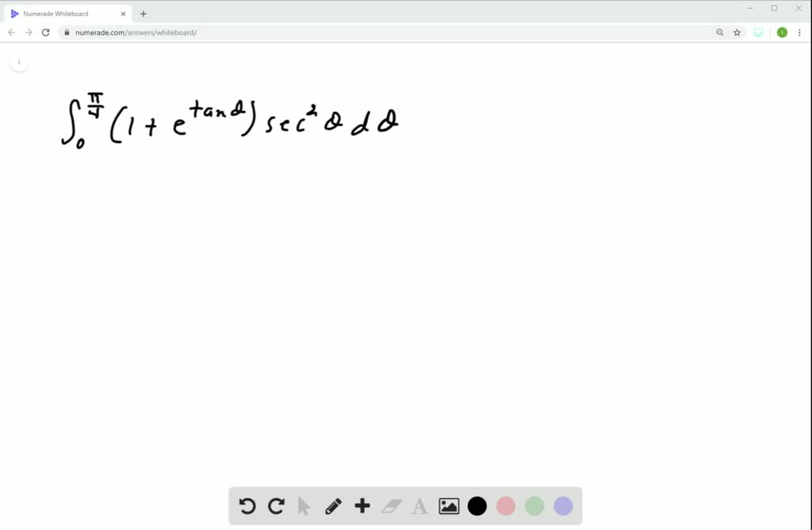Viewport: 812px width, 530px height.
Task: Open the zoom magnifier in address bar
Action: (720, 33)
